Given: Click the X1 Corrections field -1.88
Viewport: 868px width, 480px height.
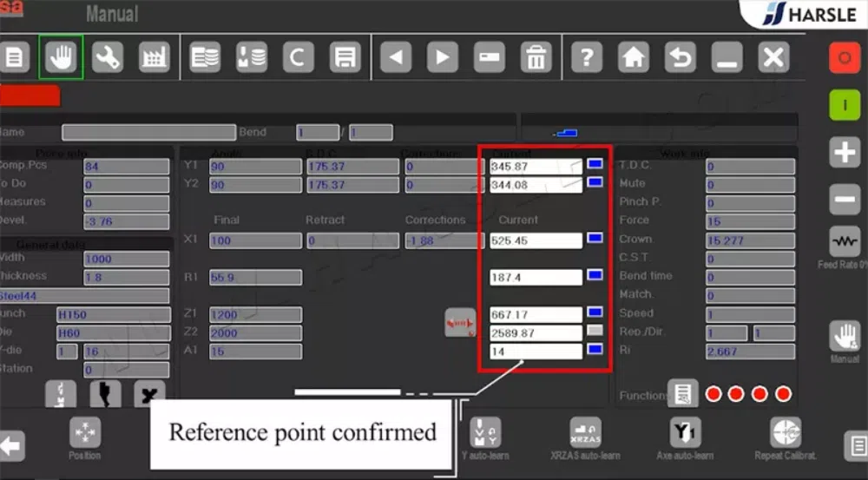Looking at the screenshot, I should point(444,240).
